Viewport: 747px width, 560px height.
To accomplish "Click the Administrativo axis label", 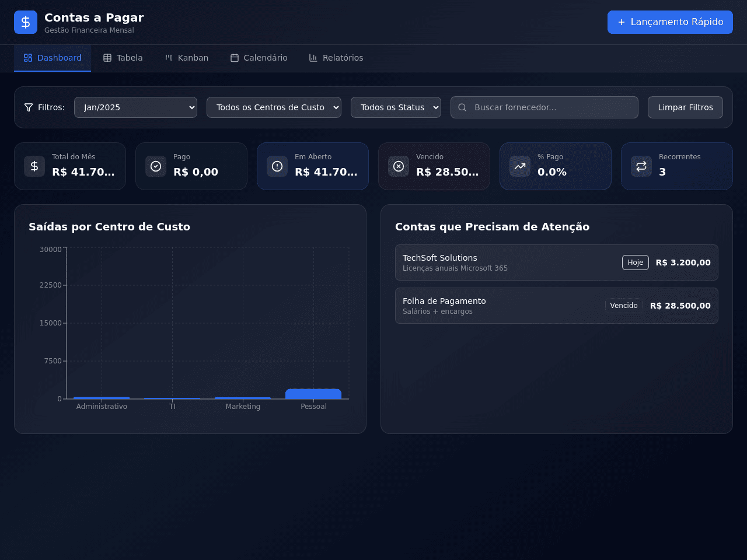I will click(x=102, y=407).
